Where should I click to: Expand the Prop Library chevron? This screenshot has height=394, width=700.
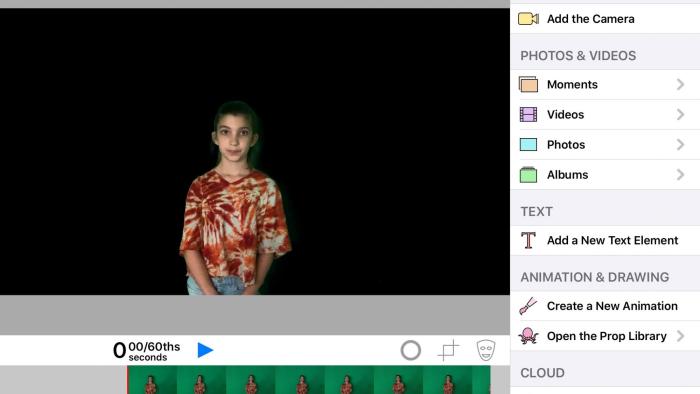680,336
